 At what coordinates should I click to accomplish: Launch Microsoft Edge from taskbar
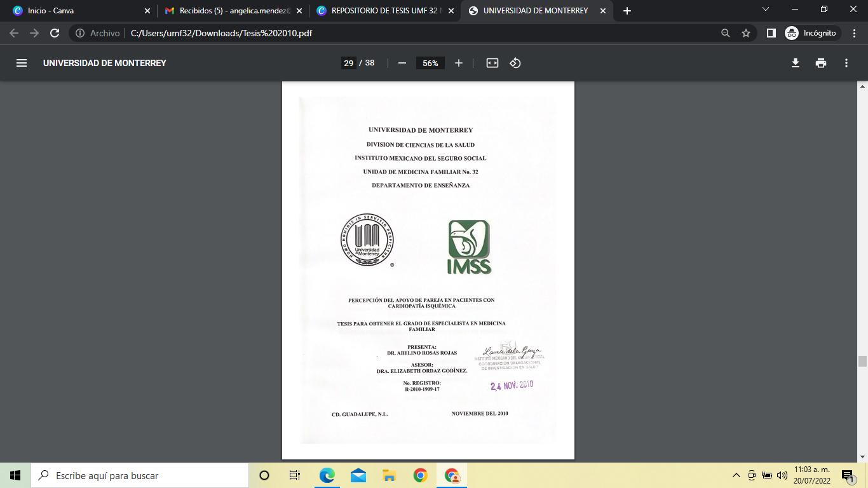point(327,475)
